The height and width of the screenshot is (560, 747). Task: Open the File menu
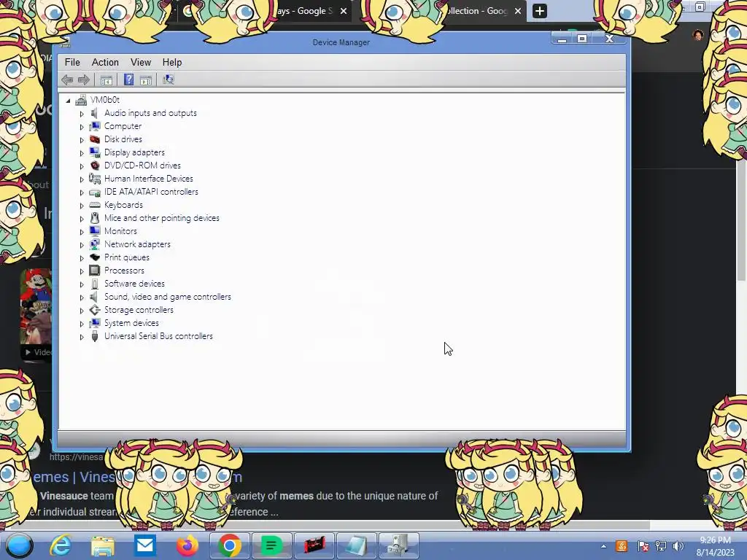point(72,63)
